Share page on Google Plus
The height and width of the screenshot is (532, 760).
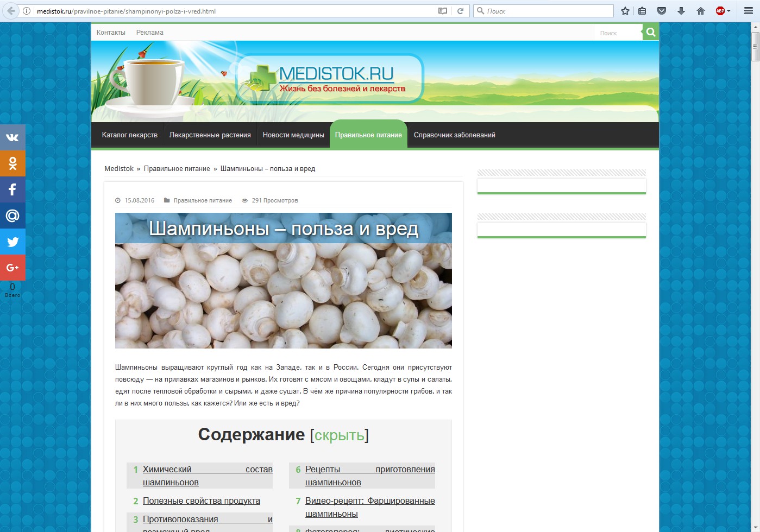[x=12, y=268]
